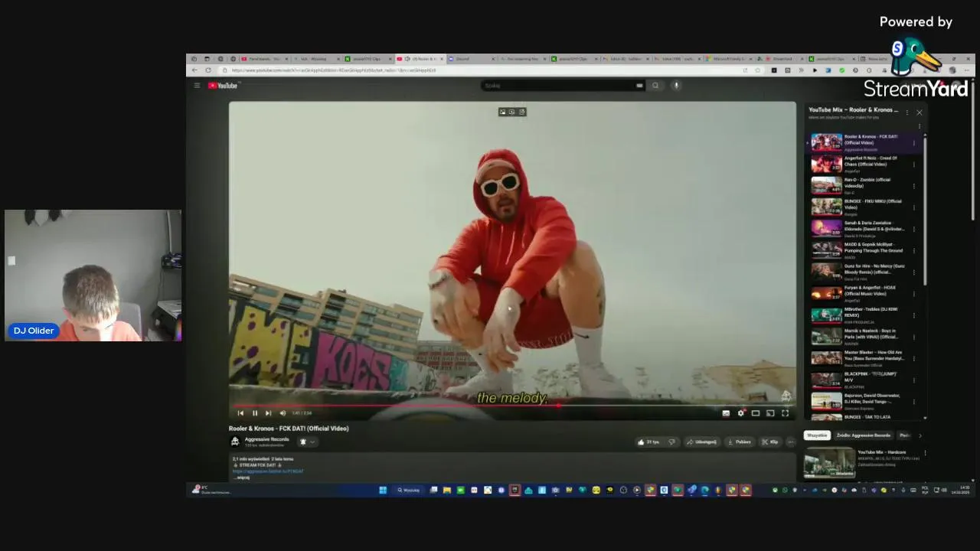Expand the description with ...więcej
Viewport: 980px width, 551px height.
pos(243,478)
